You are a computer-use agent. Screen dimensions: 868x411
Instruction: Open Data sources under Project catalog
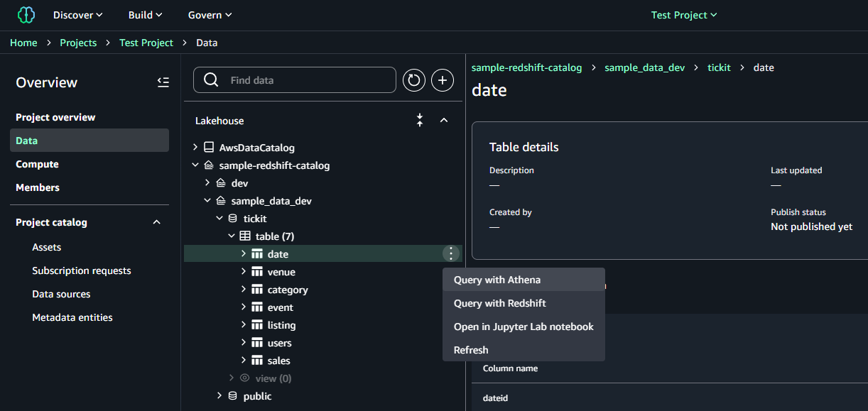[61, 294]
